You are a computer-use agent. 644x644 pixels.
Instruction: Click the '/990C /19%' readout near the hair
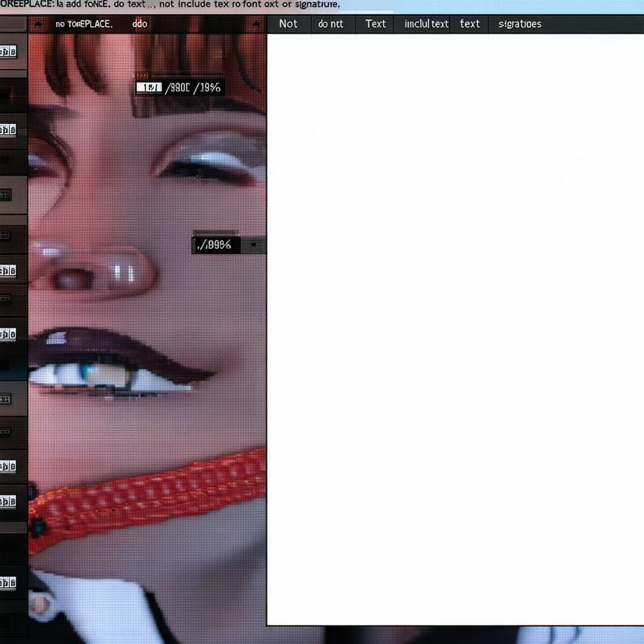(x=192, y=88)
